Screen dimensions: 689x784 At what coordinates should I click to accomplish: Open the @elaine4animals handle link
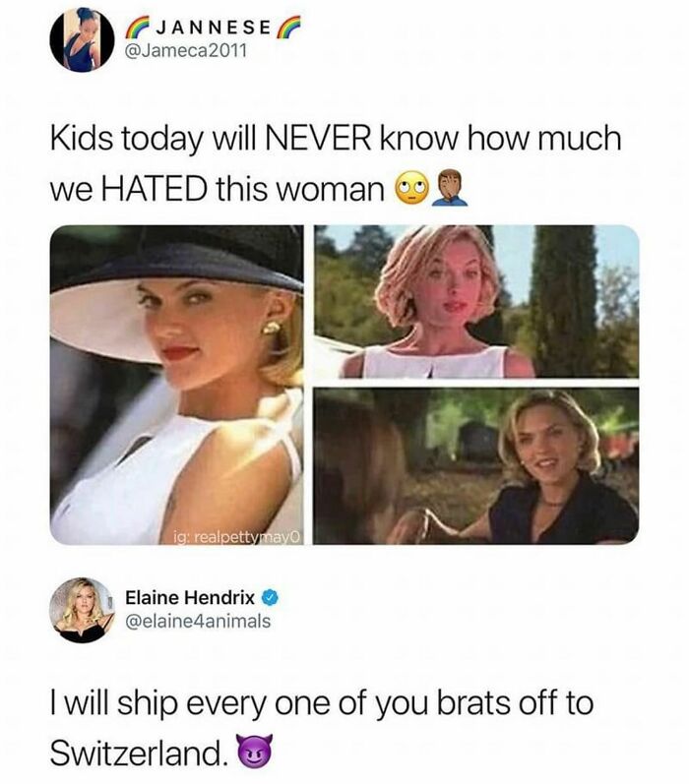coord(198,621)
